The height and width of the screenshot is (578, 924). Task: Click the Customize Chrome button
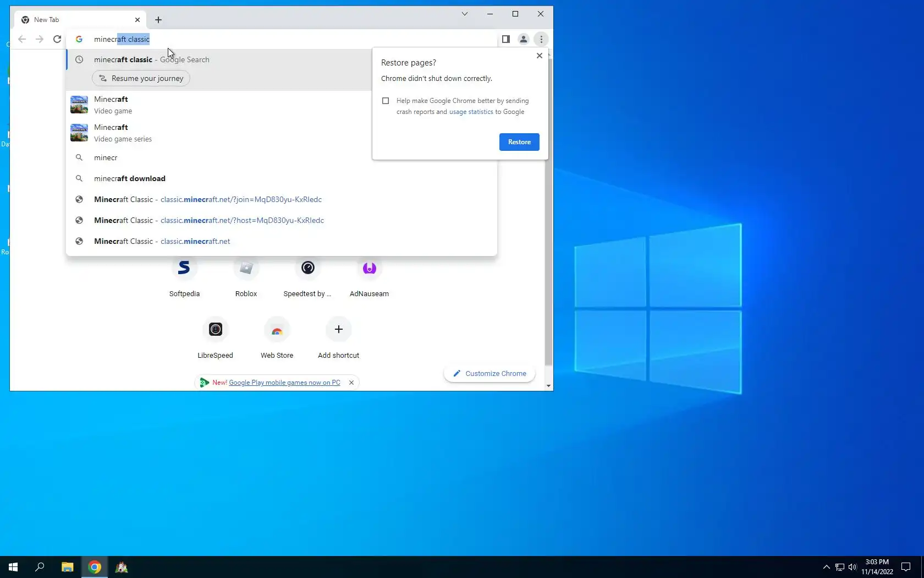pyautogui.click(x=490, y=373)
